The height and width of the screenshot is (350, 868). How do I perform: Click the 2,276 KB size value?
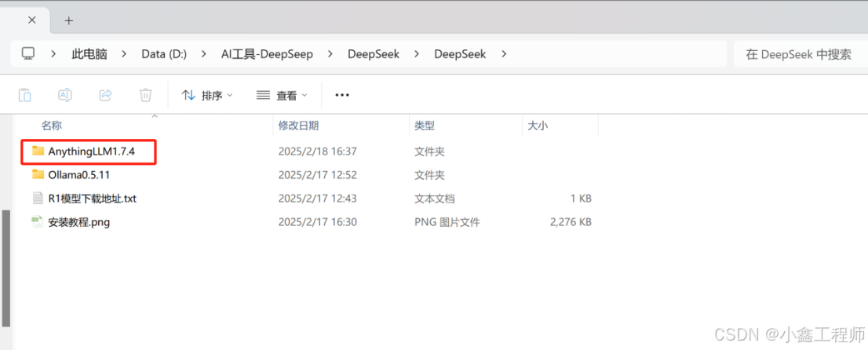[x=571, y=222]
